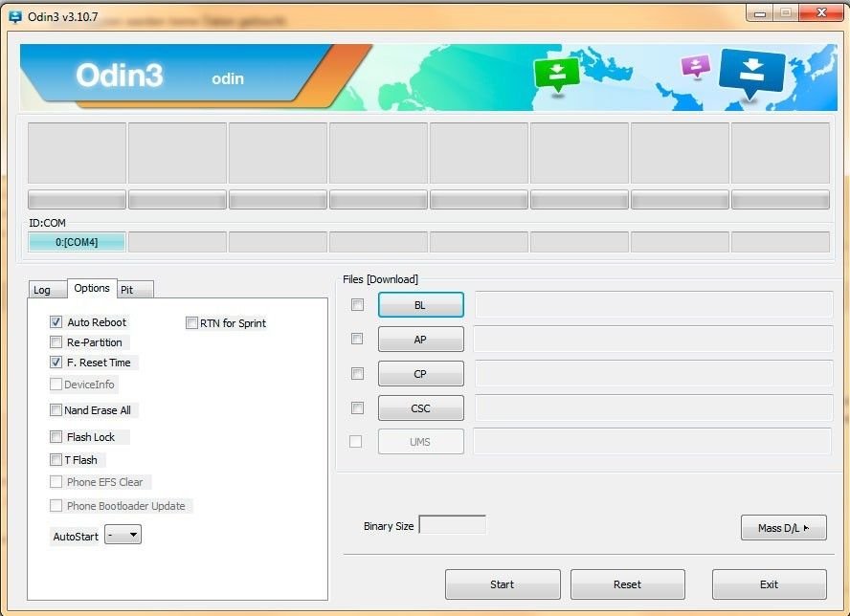
Task: Open the Pit tab
Action: (x=135, y=290)
